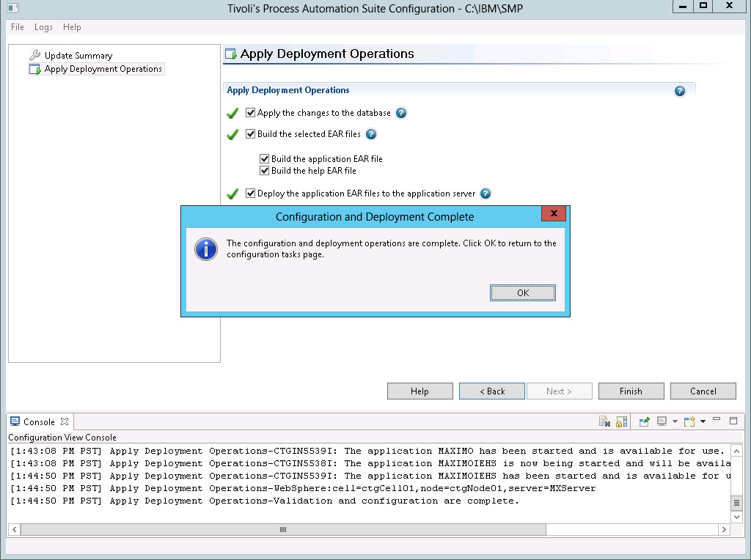
Task: Click the wrench icon beside Update Summary
Action: coord(35,56)
